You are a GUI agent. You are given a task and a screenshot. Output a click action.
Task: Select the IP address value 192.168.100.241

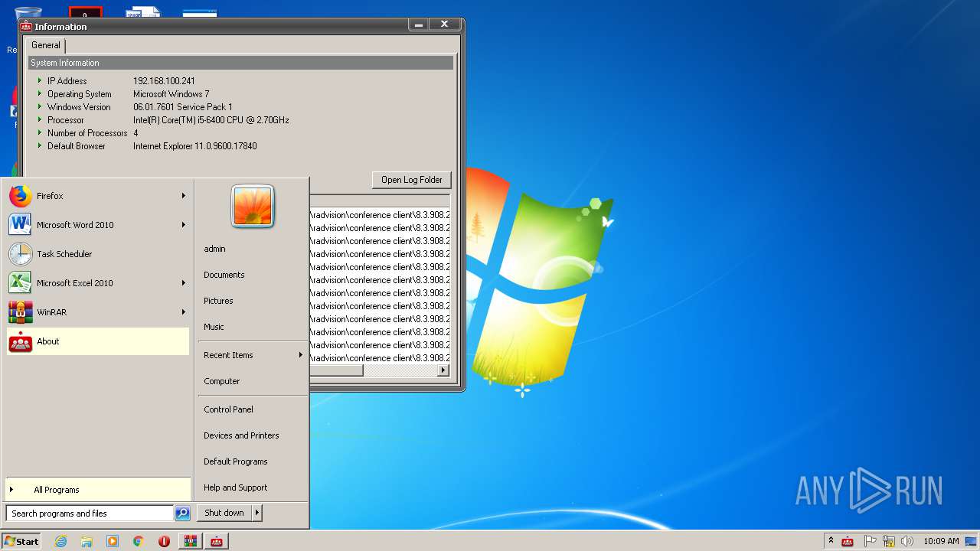(x=164, y=81)
